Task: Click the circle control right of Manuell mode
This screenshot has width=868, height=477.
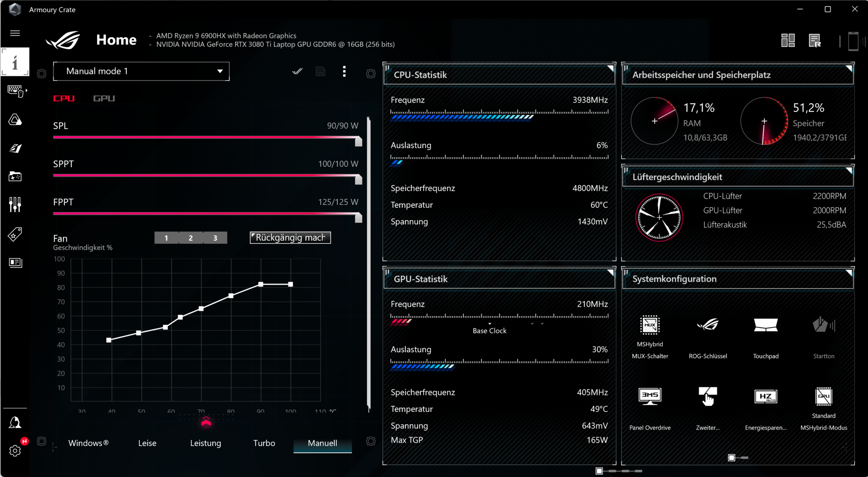Action: click(x=371, y=441)
